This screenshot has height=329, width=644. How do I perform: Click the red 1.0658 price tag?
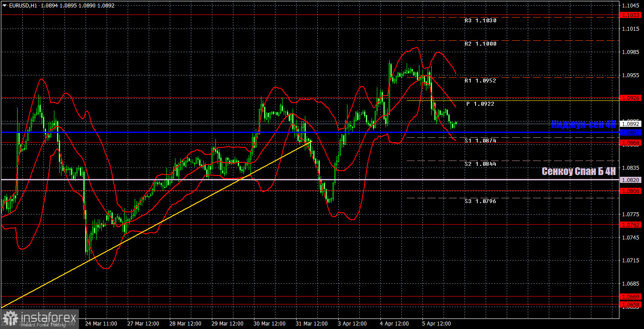click(x=631, y=304)
